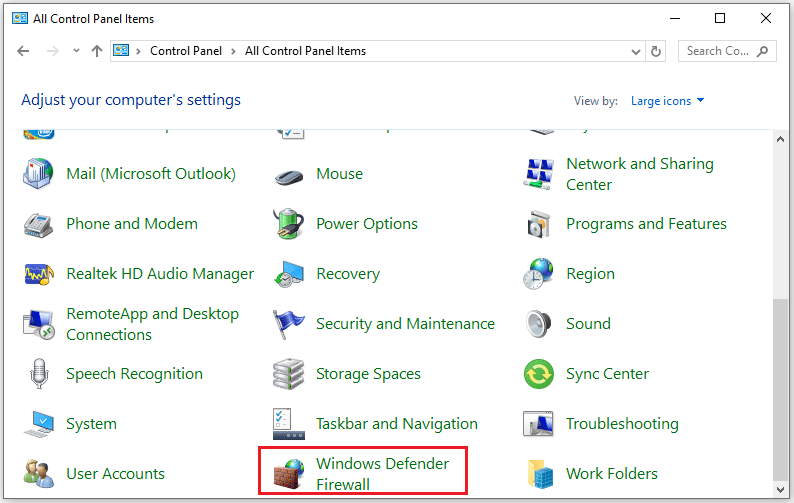794x503 pixels.
Task: Click the Troubleshooting link
Action: tap(622, 424)
